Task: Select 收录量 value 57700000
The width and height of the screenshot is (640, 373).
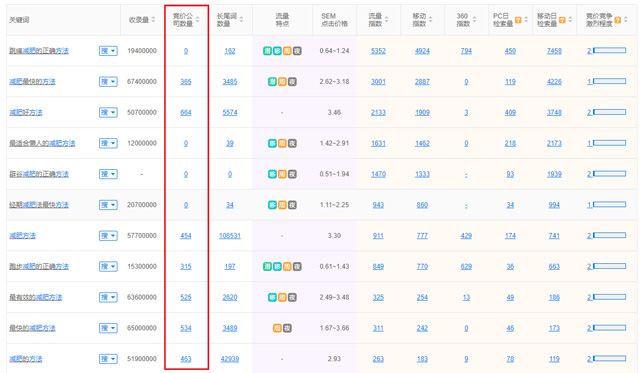Action: 142,235
